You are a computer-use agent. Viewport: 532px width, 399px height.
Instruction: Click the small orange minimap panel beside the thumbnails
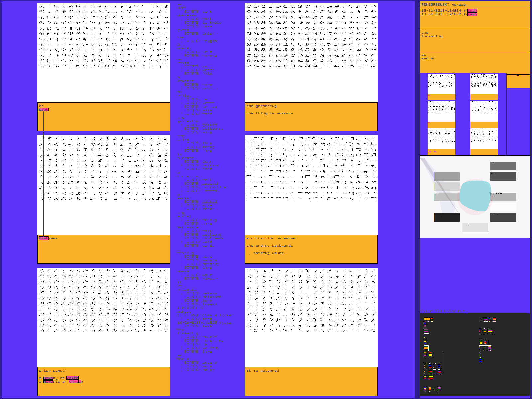click(518, 81)
